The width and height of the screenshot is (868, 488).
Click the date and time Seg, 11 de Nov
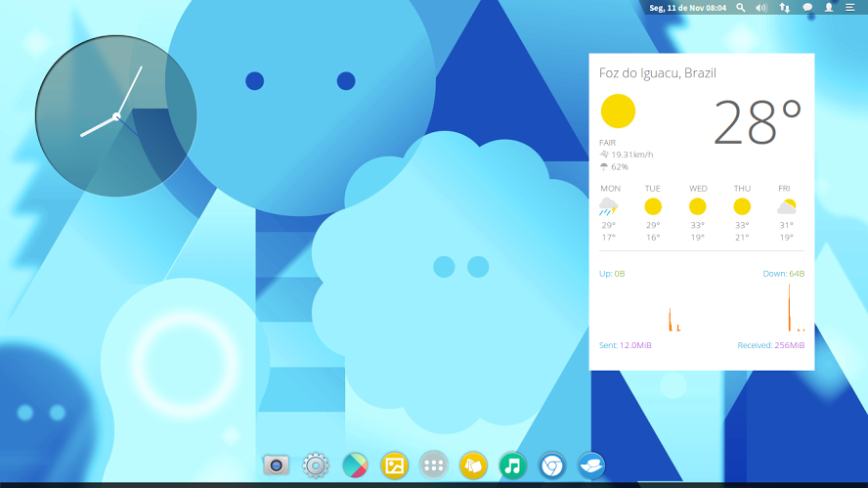click(x=687, y=8)
